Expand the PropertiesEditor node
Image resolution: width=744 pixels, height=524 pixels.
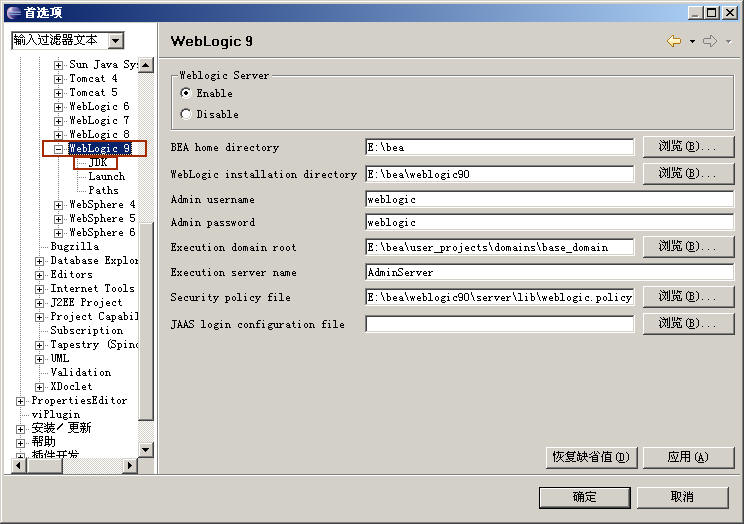pos(20,401)
